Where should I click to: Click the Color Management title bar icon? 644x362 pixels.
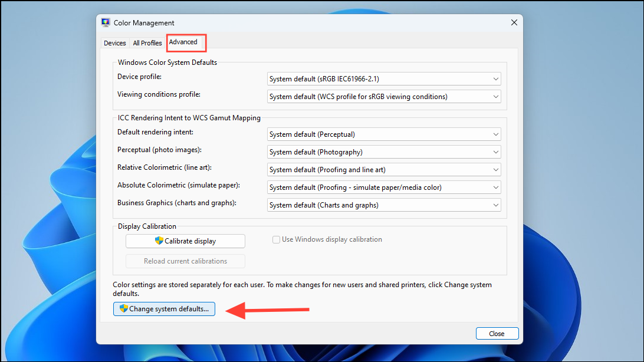(106, 22)
